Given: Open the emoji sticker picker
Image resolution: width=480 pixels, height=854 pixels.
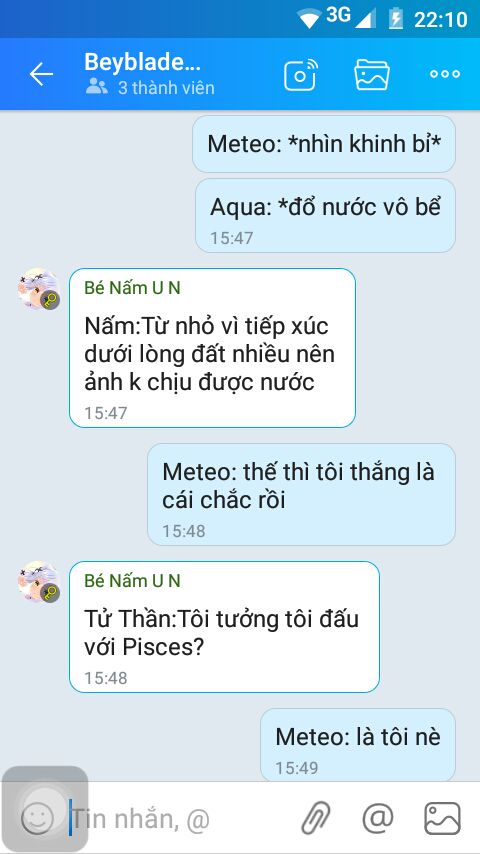Looking at the screenshot, I should (x=38, y=818).
